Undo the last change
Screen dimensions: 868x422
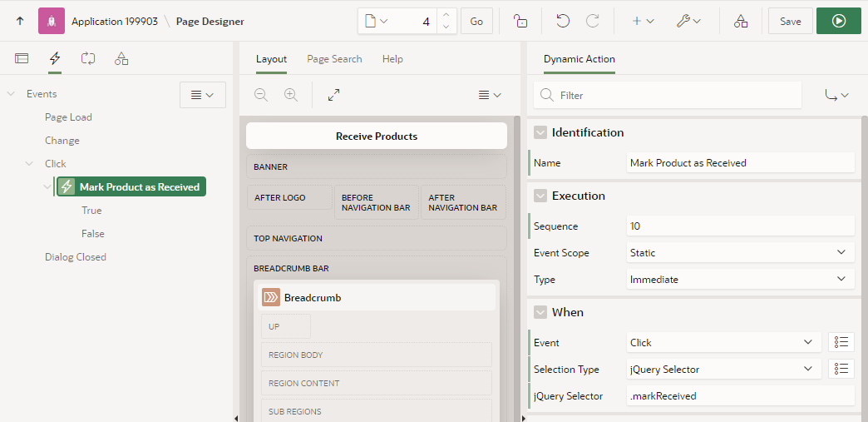pos(562,21)
